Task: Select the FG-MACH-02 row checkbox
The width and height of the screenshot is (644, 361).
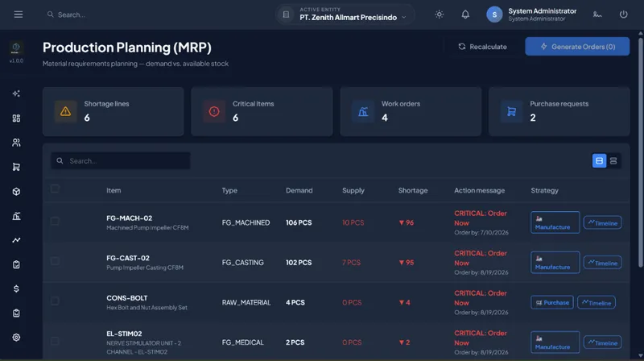Action: (x=55, y=222)
